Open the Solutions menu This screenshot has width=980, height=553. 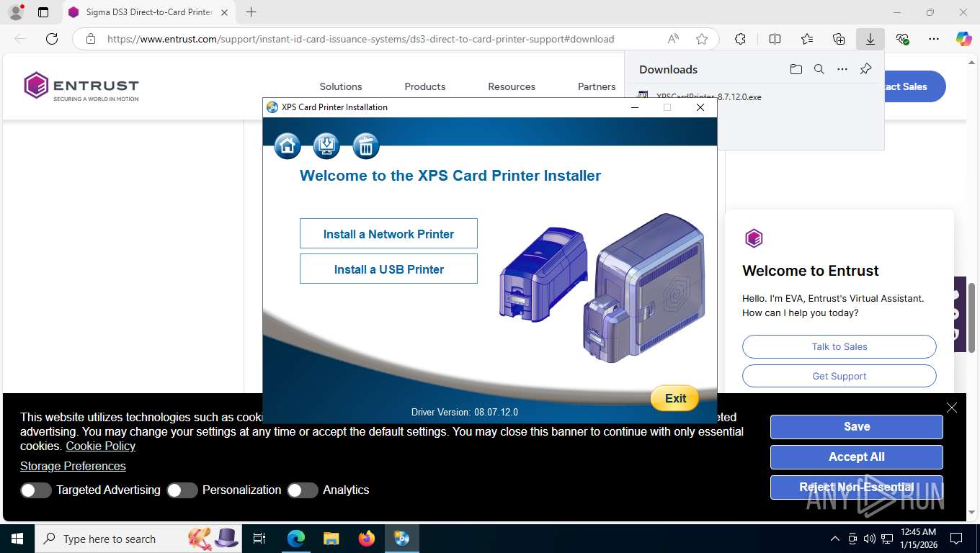pos(341,86)
